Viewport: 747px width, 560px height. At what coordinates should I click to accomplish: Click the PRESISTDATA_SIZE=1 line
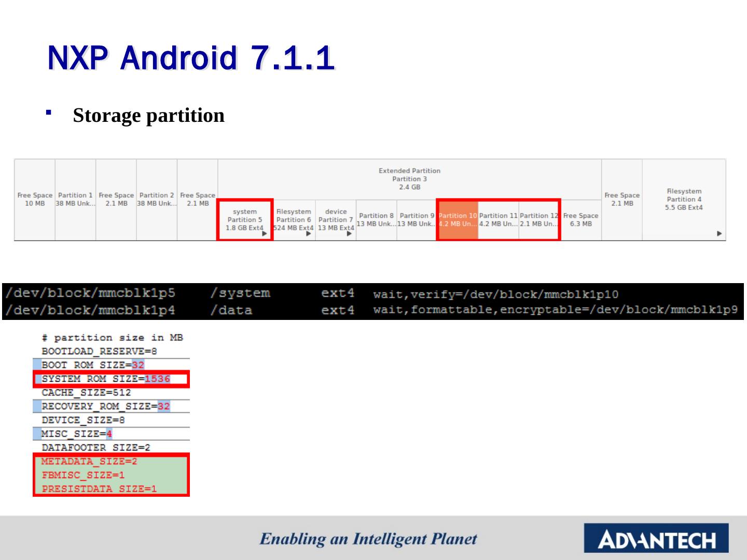coord(99,488)
